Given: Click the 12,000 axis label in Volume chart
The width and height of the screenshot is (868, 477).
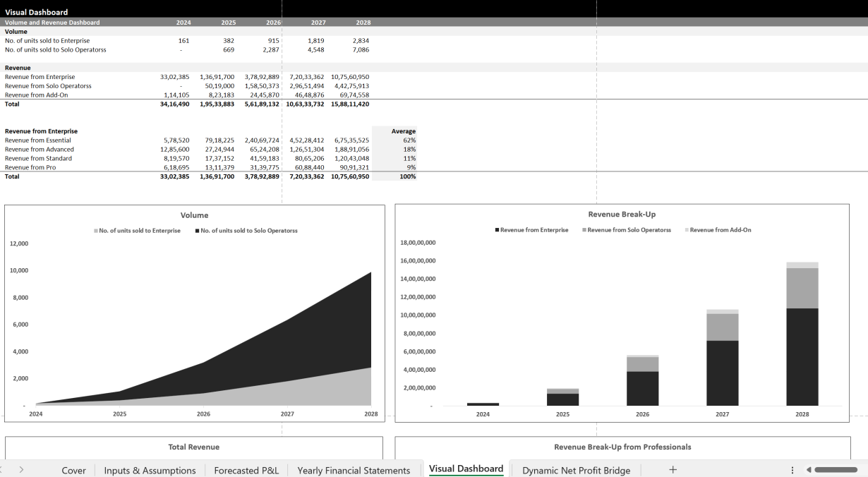Looking at the screenshot, I should pos(19,243).
